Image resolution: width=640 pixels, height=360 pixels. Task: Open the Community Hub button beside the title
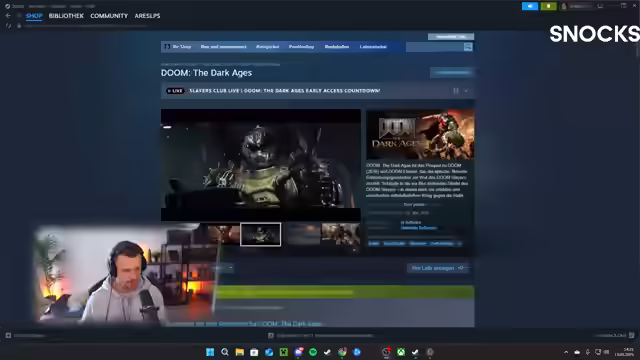pyautogui.click(x=452, y=73)
